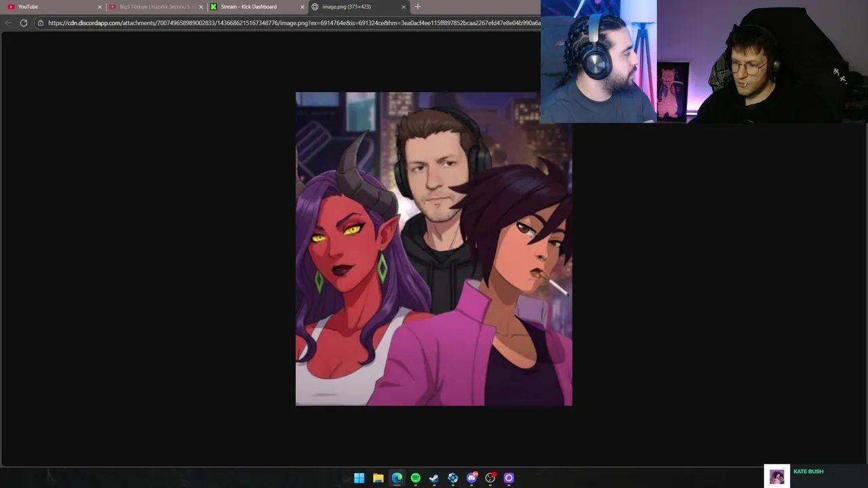The image size is (868, 488).
Task: Click the Kate Bush album art thumbnail
Action: pos(777,476)
